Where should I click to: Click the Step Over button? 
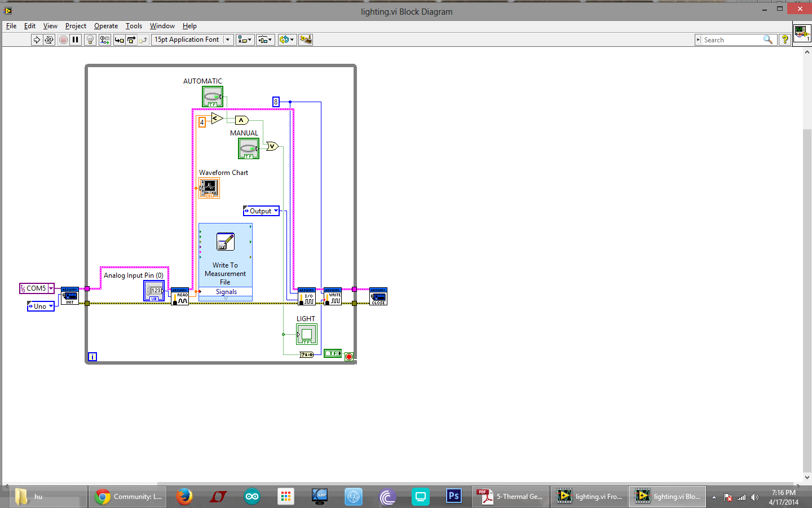[131, 40]
